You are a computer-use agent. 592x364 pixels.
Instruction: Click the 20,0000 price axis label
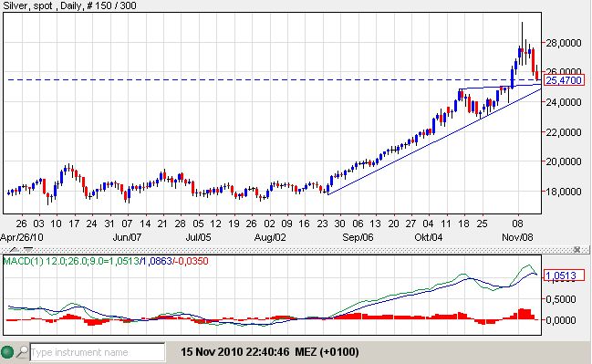pos(564,161)
